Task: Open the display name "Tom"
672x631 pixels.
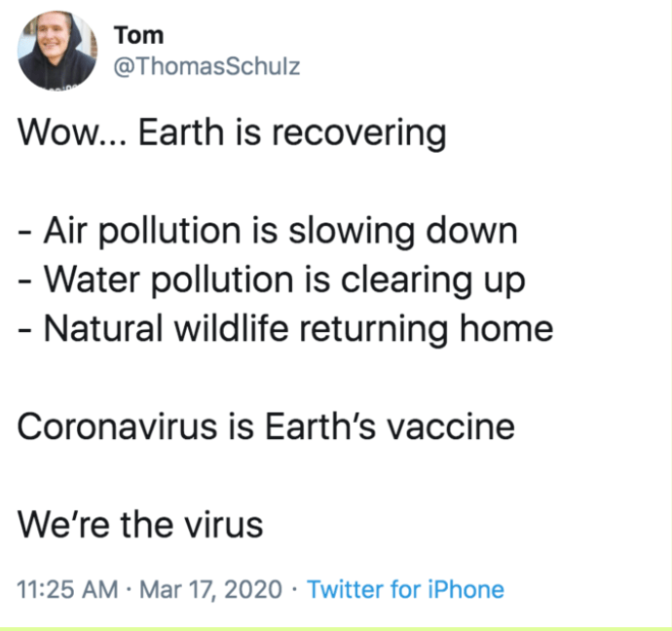Action: pos(138,36)
